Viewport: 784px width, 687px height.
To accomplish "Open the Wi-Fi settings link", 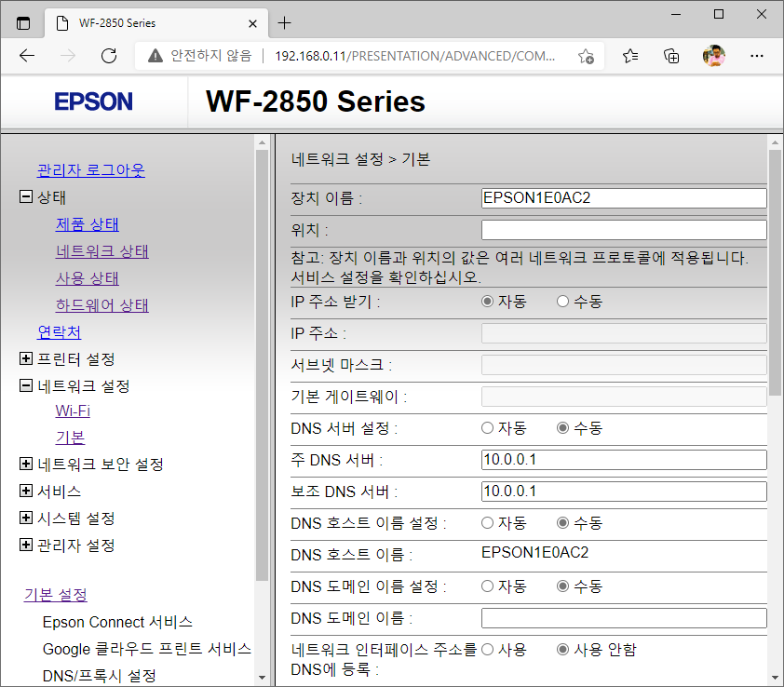I will tap(73, 411).
